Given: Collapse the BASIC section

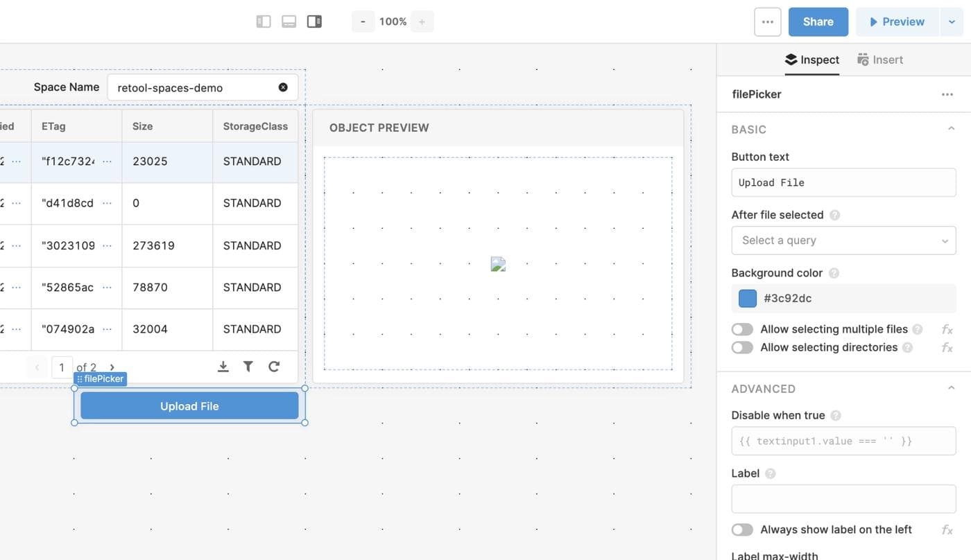Looking at the screenshot, I should 951,129.
